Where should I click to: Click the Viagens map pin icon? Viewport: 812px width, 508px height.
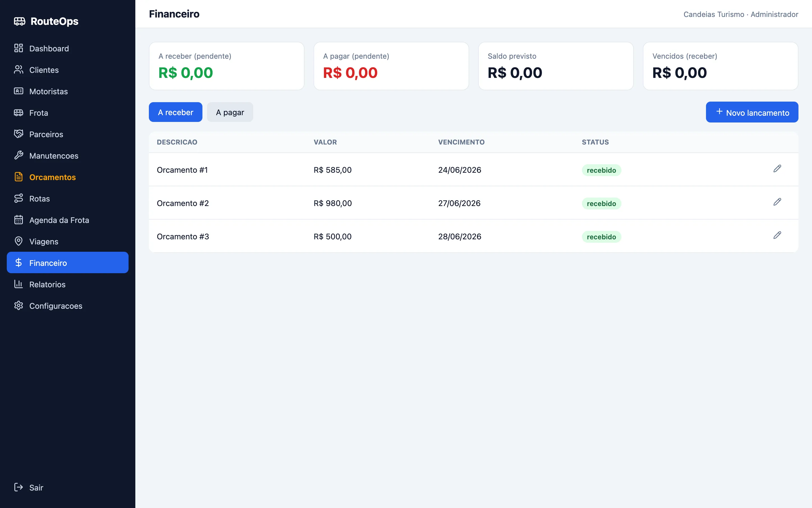click(x=18, y=241)
